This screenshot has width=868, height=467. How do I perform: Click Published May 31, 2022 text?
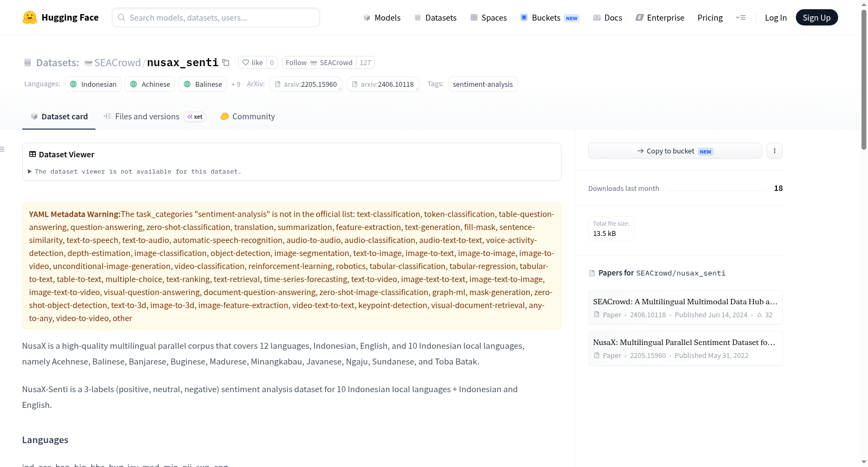[711, 356]
